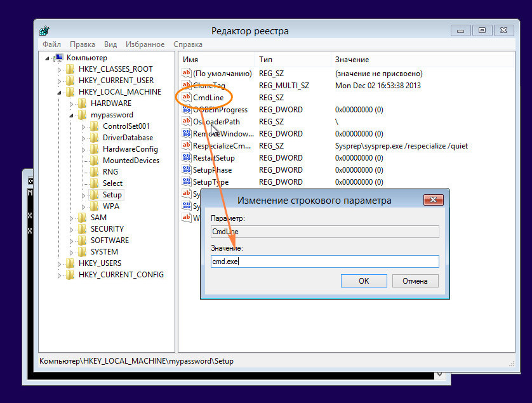
Task: Expand the ControlSet001 subkey arrow
Action: pos(84,127)
